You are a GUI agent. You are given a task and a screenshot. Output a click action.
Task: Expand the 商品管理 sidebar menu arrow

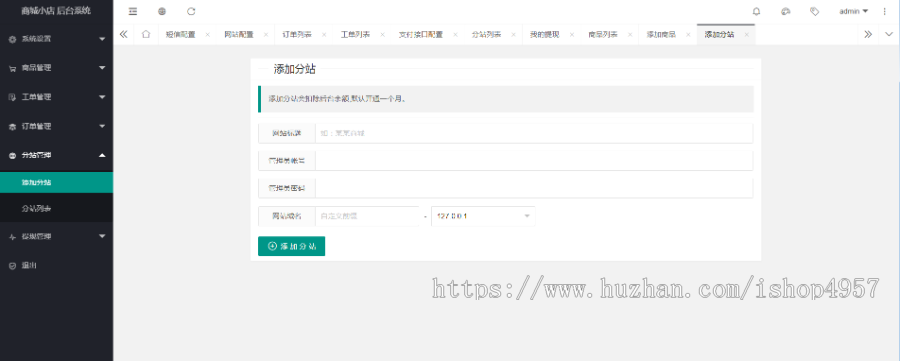102,68
